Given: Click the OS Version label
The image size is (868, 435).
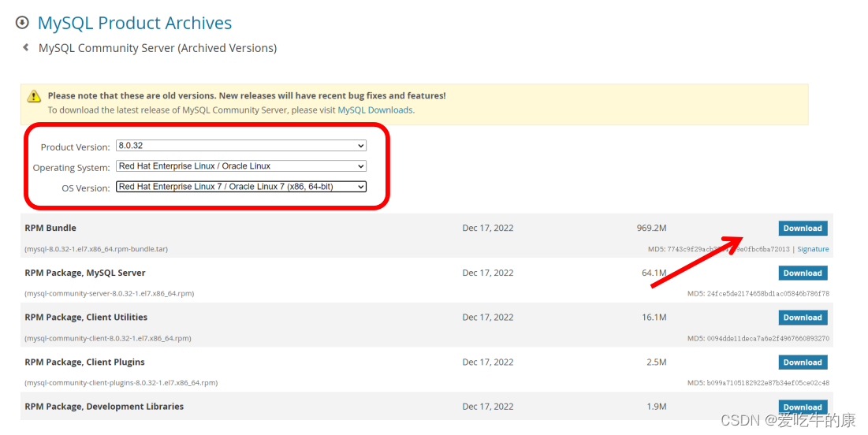Looking at the screenshot, I should 86,188.
